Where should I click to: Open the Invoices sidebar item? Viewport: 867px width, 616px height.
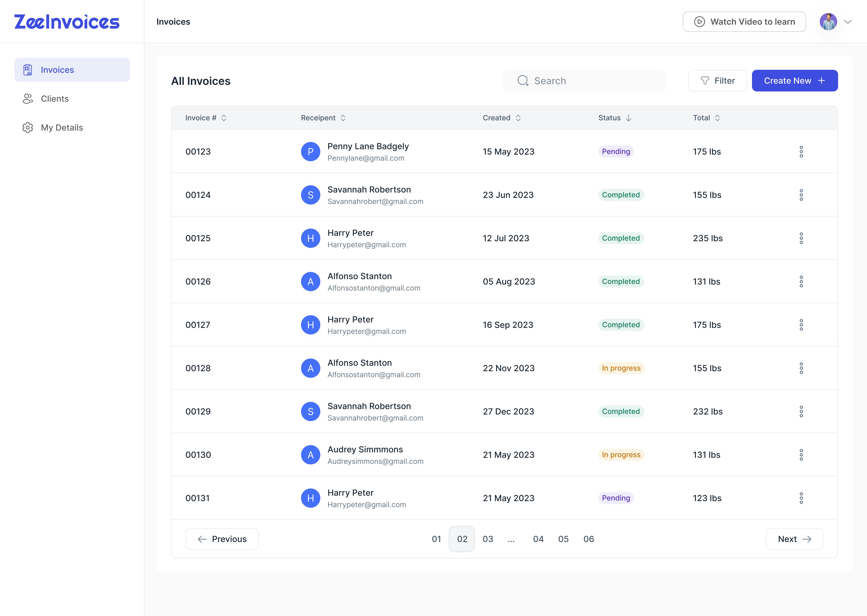(x=72, y=70)
